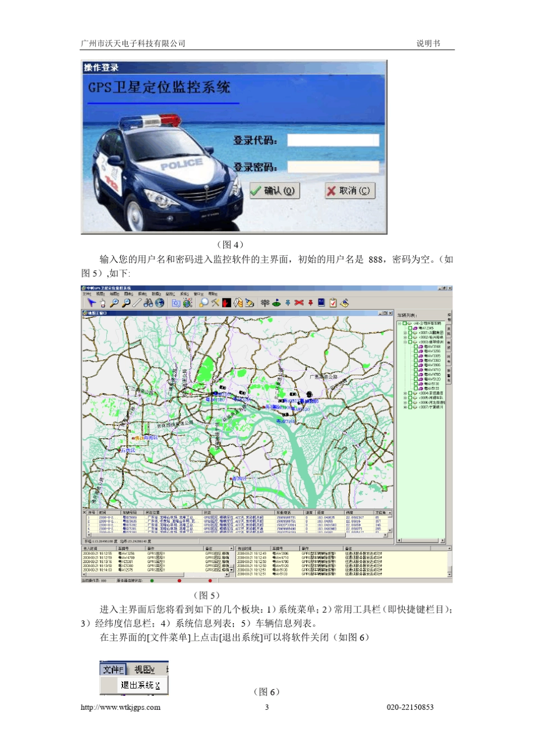The height and width of the screenshot is (756, 534).
Task: Click the red pushpin icon
Action: coord(310,303)
